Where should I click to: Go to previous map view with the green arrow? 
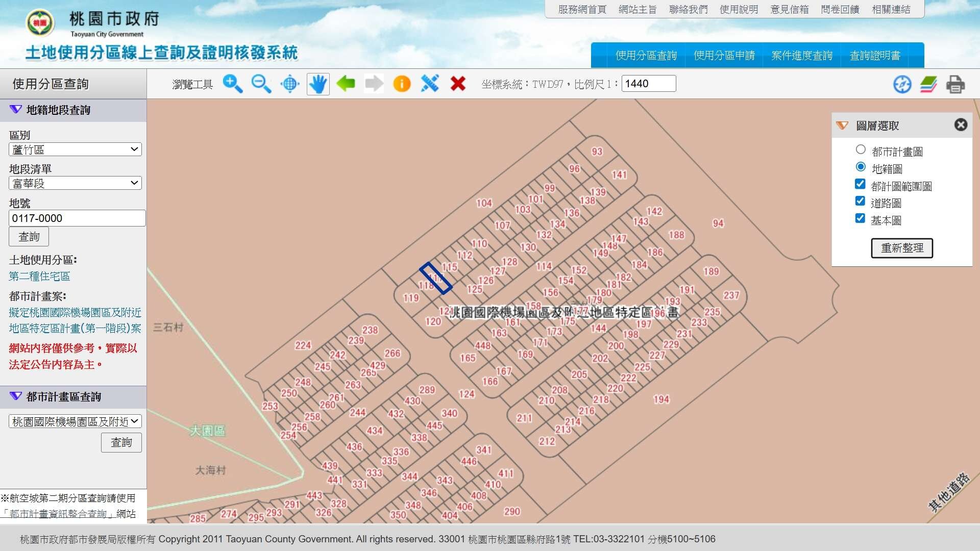point(346,83)
